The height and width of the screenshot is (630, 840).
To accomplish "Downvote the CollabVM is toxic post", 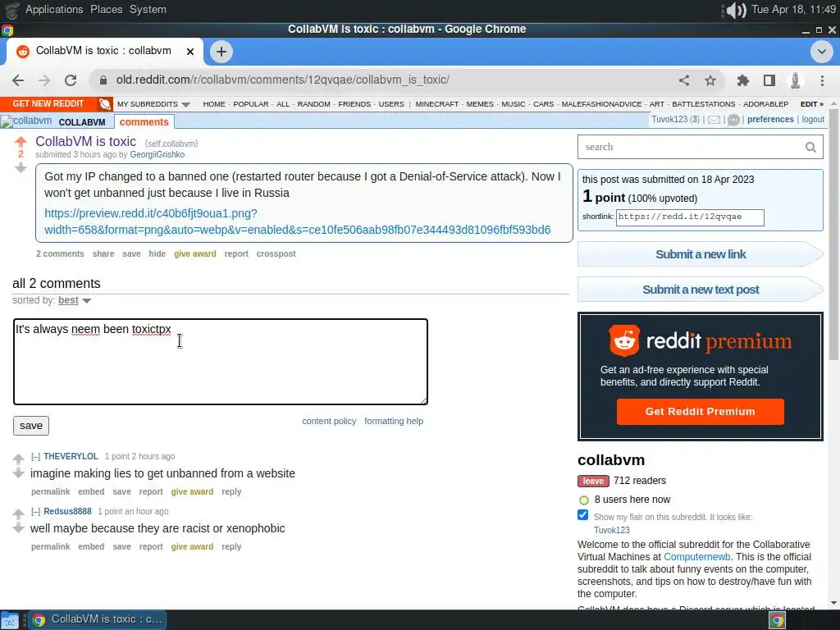I will [21, 167].
